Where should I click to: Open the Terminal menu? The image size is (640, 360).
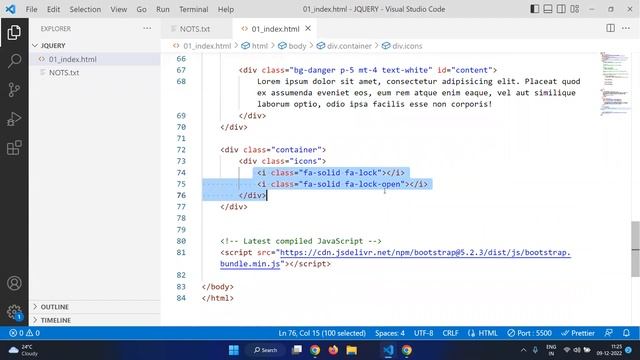coord(193,9)
